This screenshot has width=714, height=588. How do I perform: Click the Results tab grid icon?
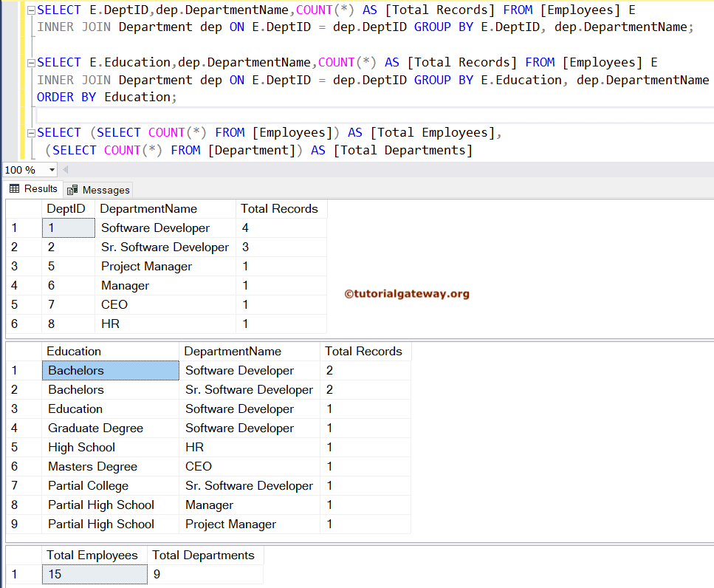(x=15, y=188)
